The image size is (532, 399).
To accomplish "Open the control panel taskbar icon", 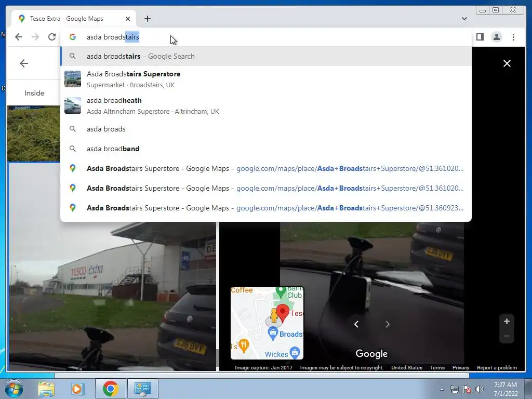I will [142, 389].
